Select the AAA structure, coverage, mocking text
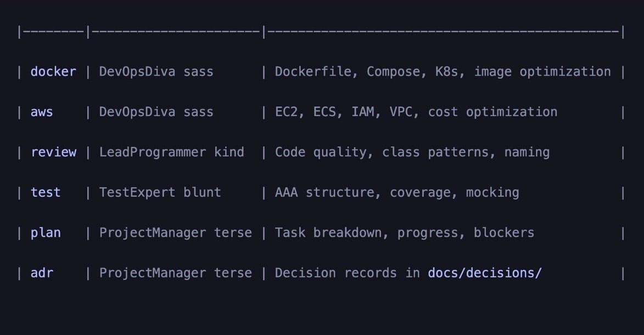The height and width of the screenshot is (335, 644). pos(396,192)
